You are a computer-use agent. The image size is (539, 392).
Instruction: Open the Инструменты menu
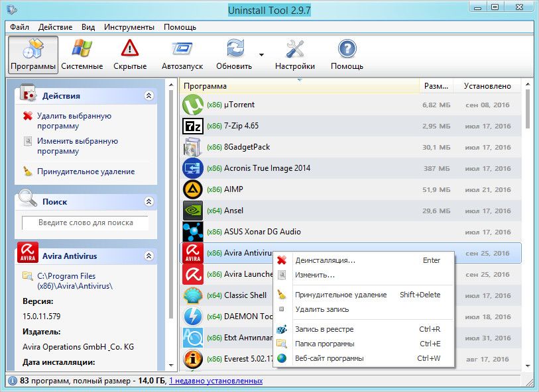point(129,27)
